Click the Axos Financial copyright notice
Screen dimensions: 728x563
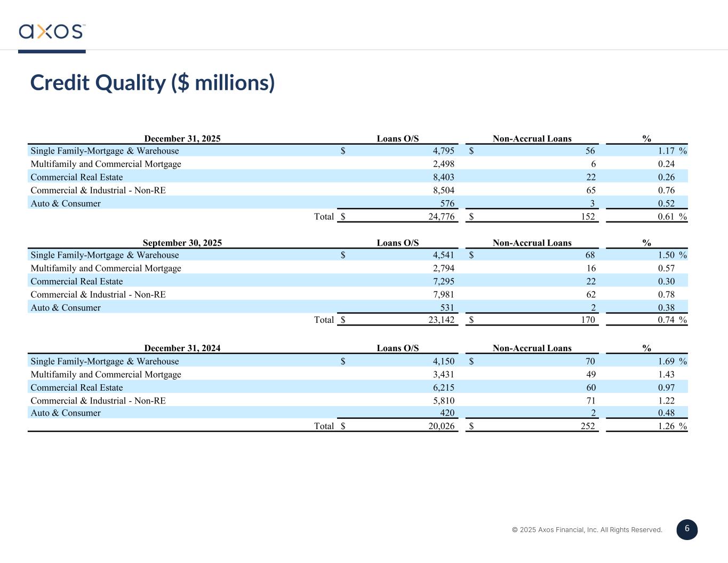click(587, 530)
